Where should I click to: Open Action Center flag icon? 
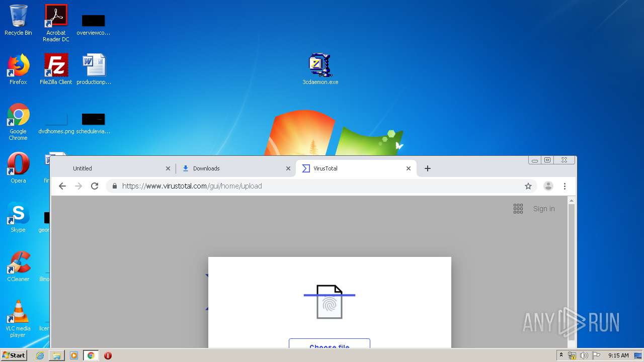click(596, 355)
